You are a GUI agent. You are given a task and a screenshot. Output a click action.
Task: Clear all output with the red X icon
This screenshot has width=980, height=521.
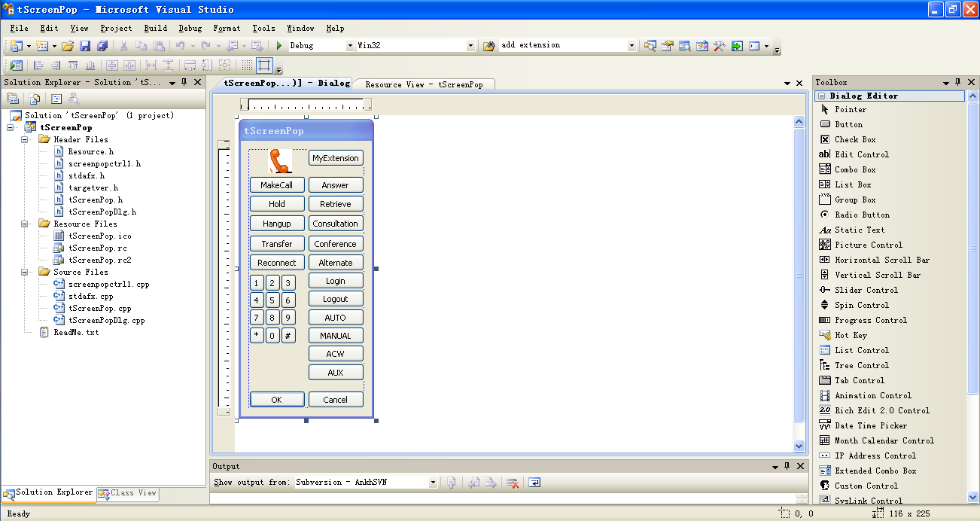(513, 483)
